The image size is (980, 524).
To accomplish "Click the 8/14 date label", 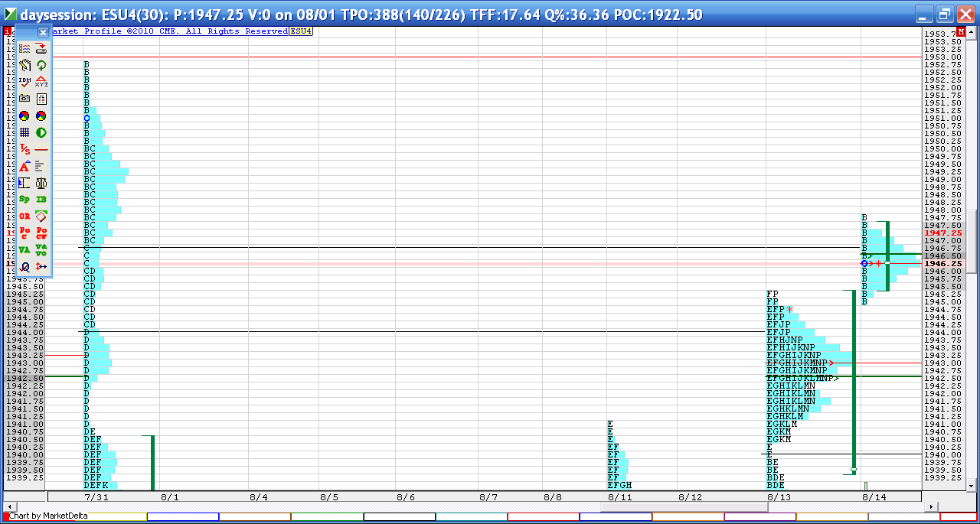I will 874,496.
